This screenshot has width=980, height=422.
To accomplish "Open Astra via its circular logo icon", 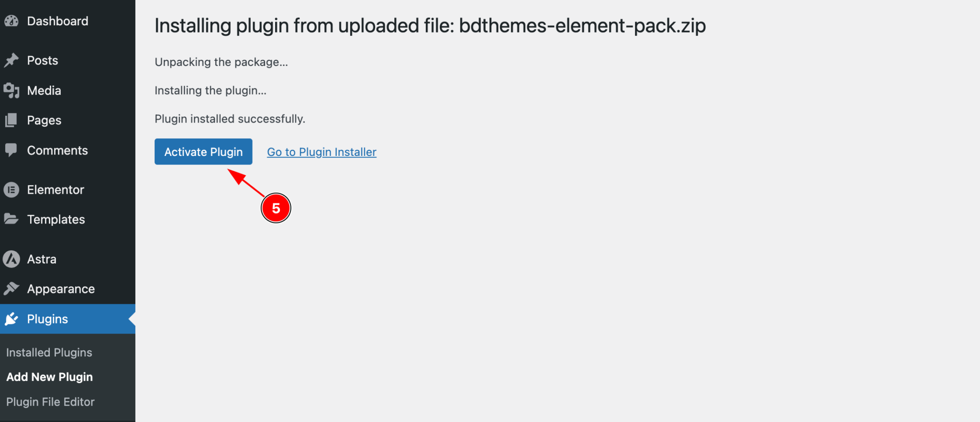I will (12, 259).
